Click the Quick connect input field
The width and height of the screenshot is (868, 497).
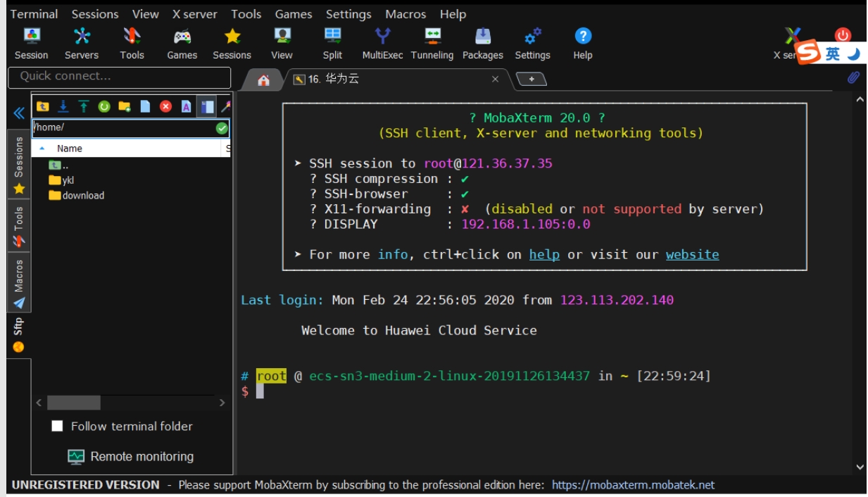(x=119, y=77)
